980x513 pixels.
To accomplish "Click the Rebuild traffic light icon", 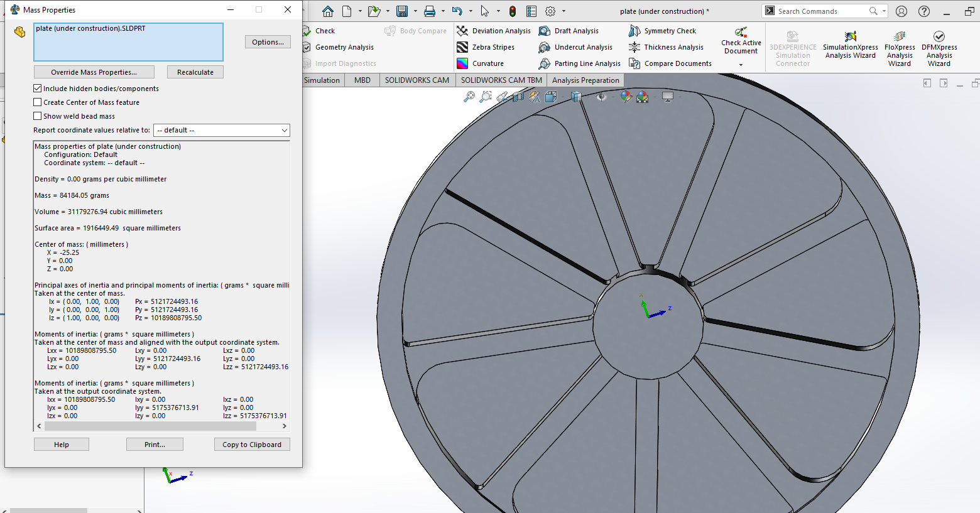I will click(x=513, y=11).
